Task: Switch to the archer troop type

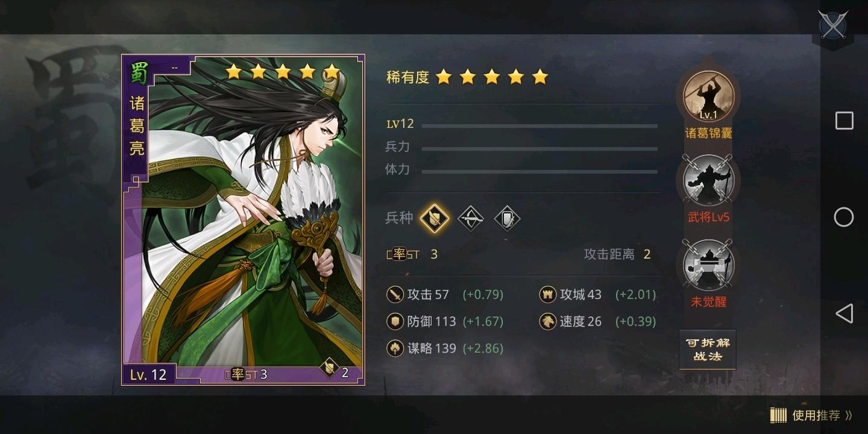Action: tap(471, 218)
